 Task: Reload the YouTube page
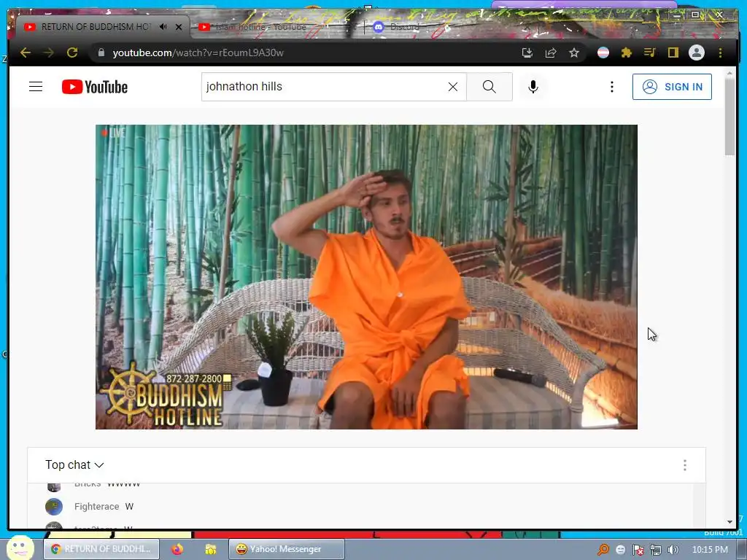point(72,52)
